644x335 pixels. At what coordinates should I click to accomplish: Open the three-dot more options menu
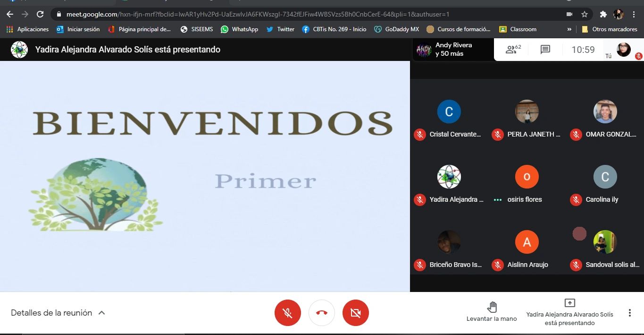pyautogui.click(x=629, y=313)
